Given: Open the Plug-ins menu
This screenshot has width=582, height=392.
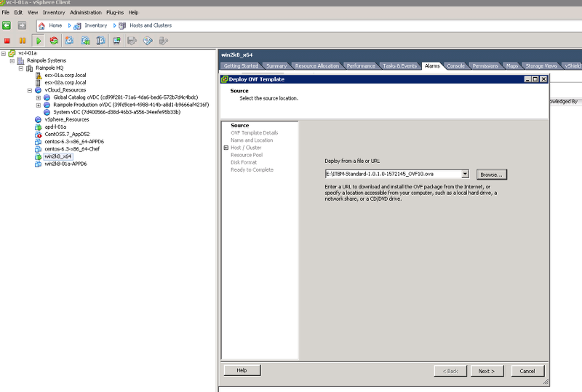Looking at the screenshot, I should point(115,12).
